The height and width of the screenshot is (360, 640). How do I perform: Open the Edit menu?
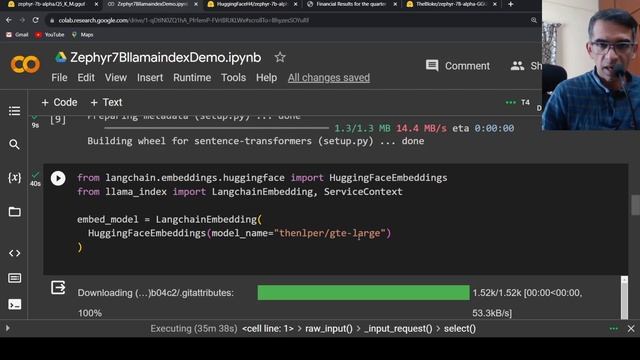coord(86,78)
